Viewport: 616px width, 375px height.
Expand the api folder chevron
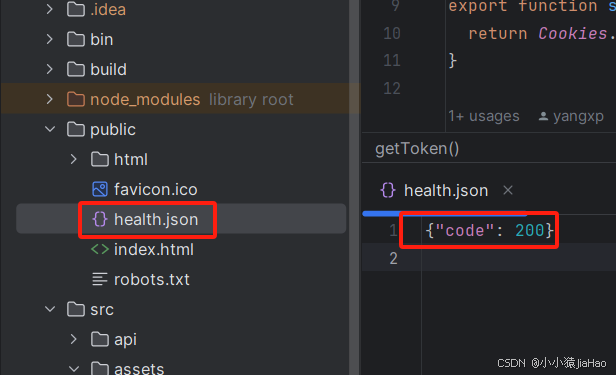coord(73,339)
